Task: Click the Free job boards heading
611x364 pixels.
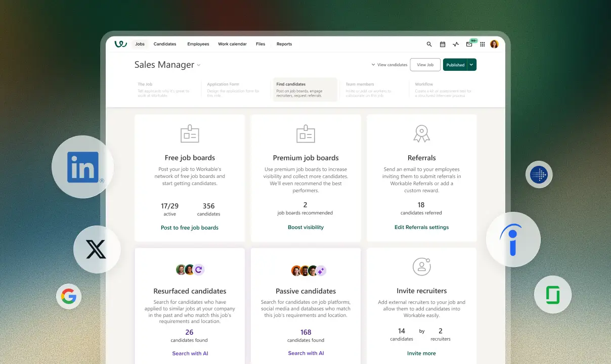Action: 190,158
